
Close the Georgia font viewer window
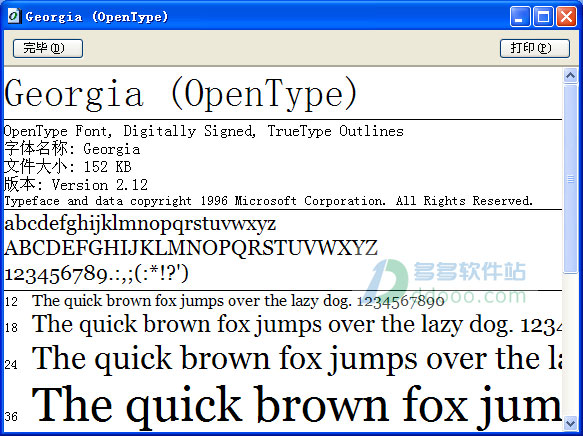click(x=566, y=17)
